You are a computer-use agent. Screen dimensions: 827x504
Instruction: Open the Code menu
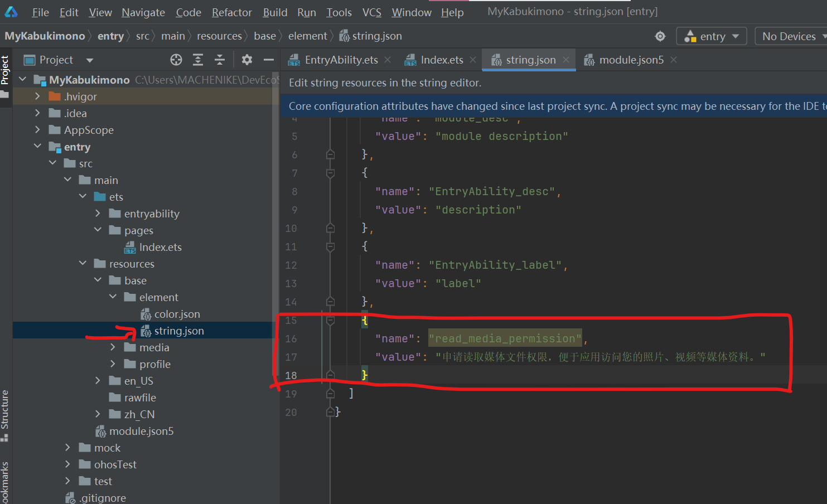(x=188, y=12)
